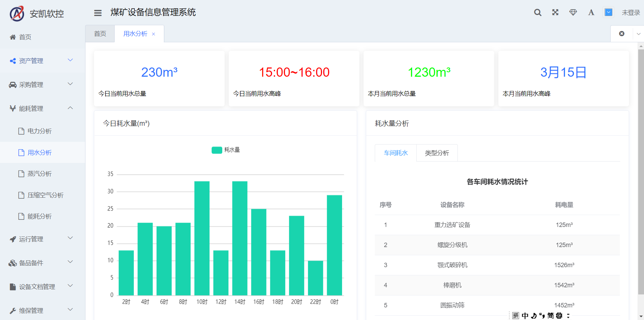Screen dimensions: 644x320
Task: Open 压缩空气分析 in the sidebar
Action: 43,195
